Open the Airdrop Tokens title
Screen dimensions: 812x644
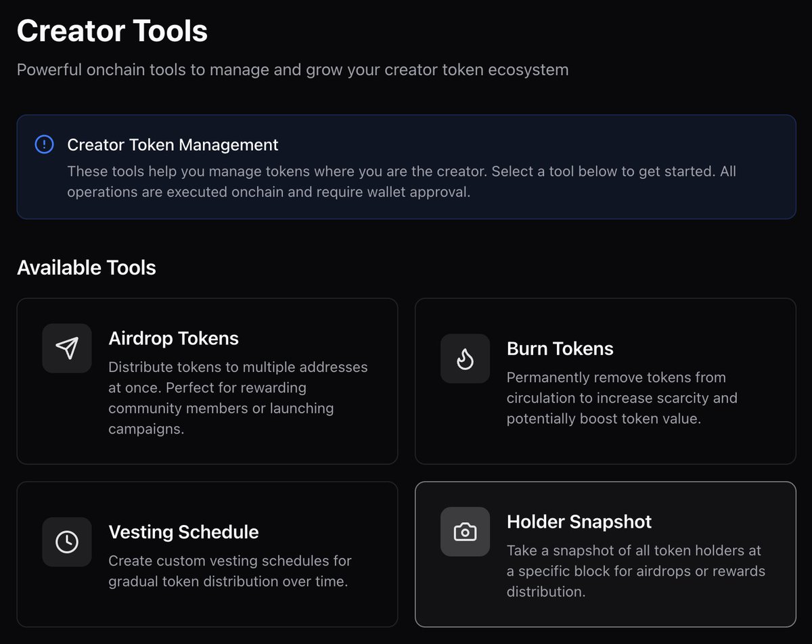(x=174, y=338)
